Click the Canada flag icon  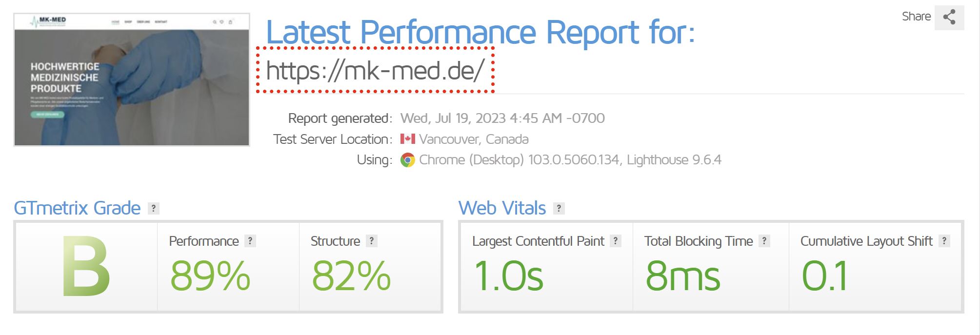pos(408,139)
